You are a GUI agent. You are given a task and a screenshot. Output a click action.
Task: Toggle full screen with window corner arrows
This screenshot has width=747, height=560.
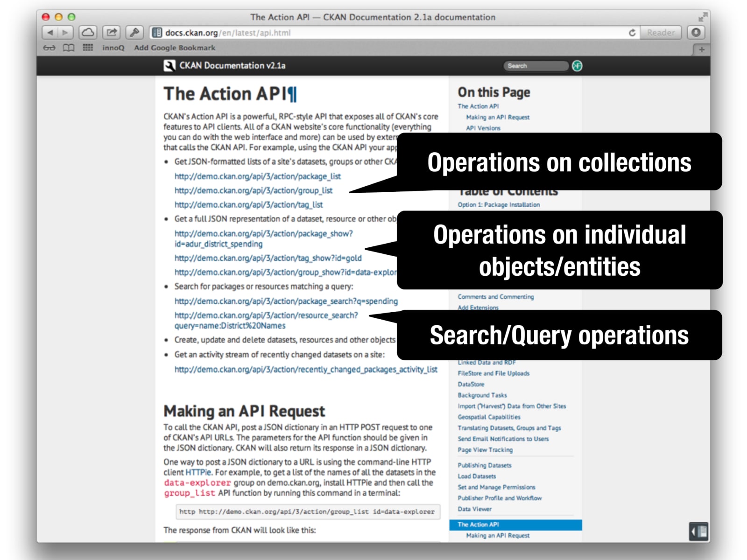pyautogui.click(x=702, y=17)
